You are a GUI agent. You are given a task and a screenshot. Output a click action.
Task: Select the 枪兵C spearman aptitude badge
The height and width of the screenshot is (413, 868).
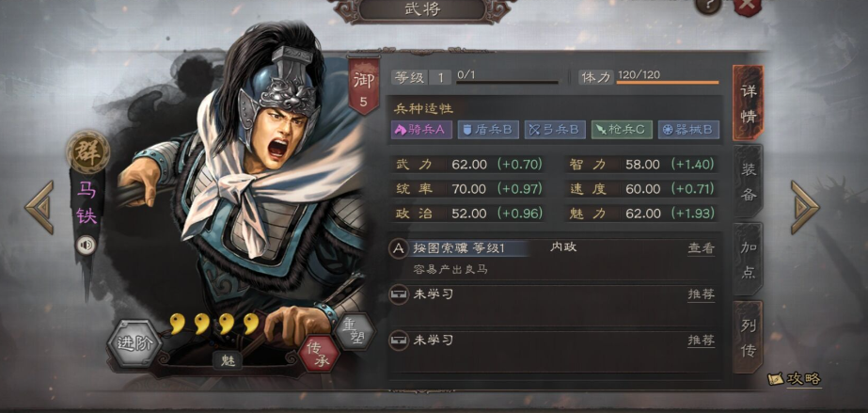click(622, 130)
